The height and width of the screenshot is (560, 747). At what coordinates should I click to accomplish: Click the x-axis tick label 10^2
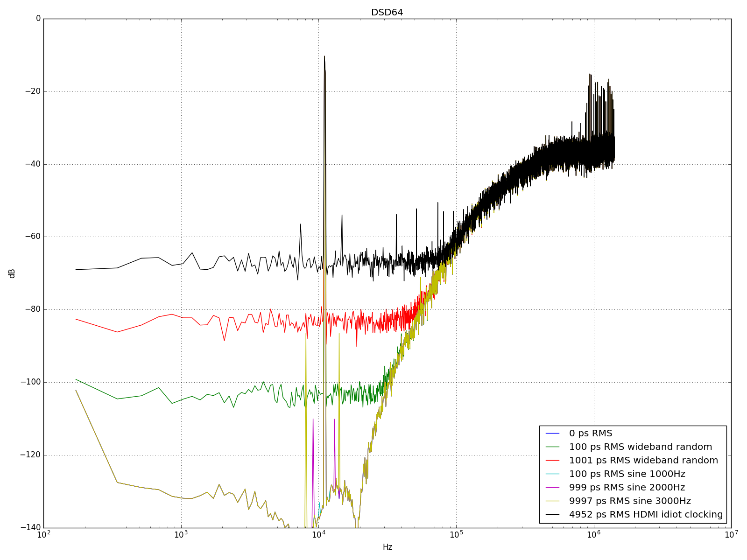click(x=43, y=535)
